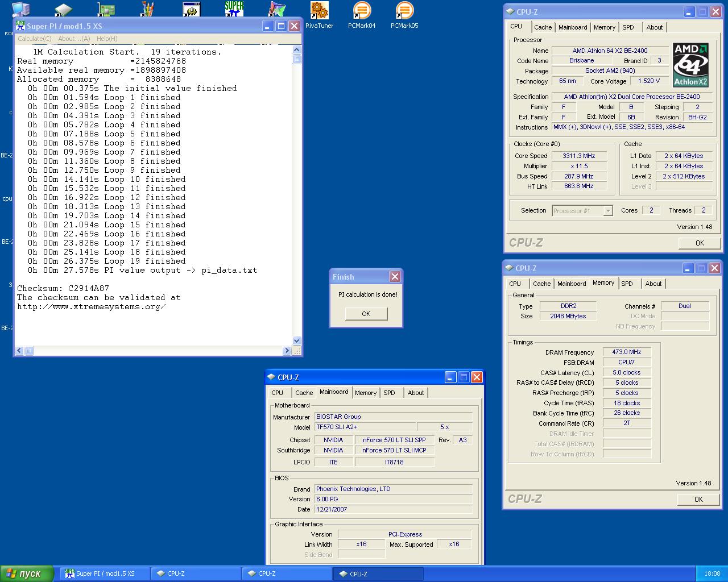Screen dimensions: 728x582
Task: Close the Finish dialog with its X button
Action: (x=395, y=277)
